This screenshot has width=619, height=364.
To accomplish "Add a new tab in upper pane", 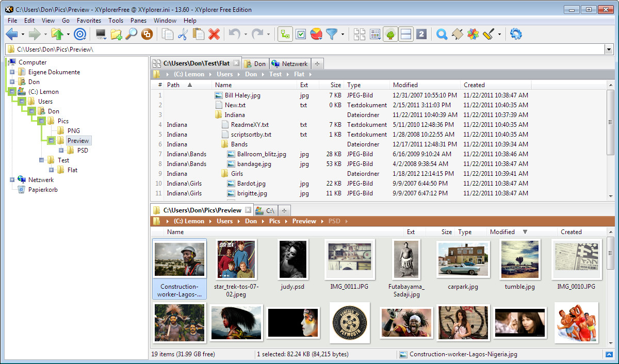I will (317, 64).
